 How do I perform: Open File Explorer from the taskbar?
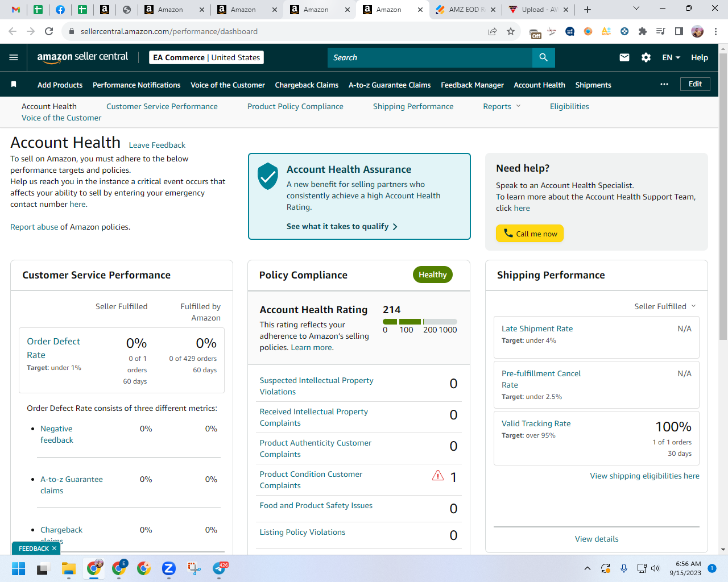pos(69,568)
